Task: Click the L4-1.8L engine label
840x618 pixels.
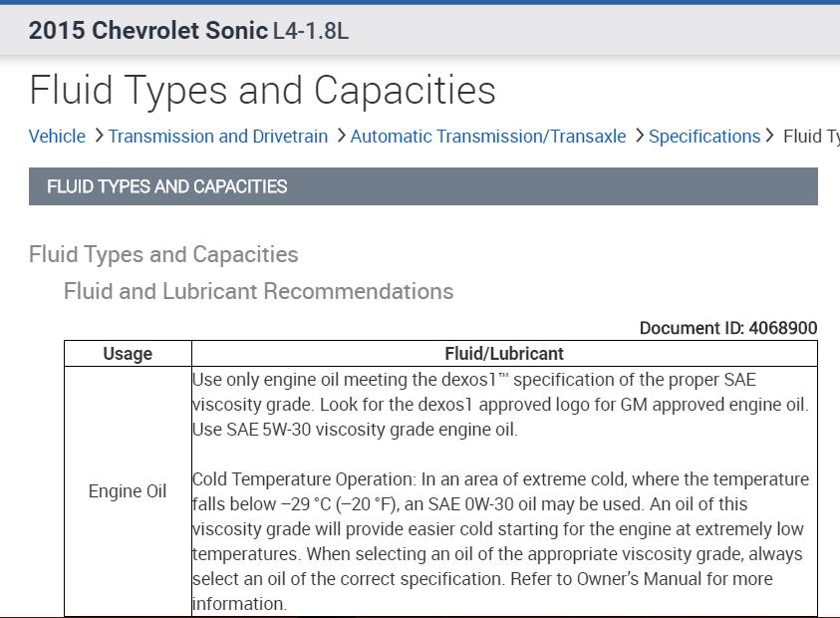Action: [311, 31]
